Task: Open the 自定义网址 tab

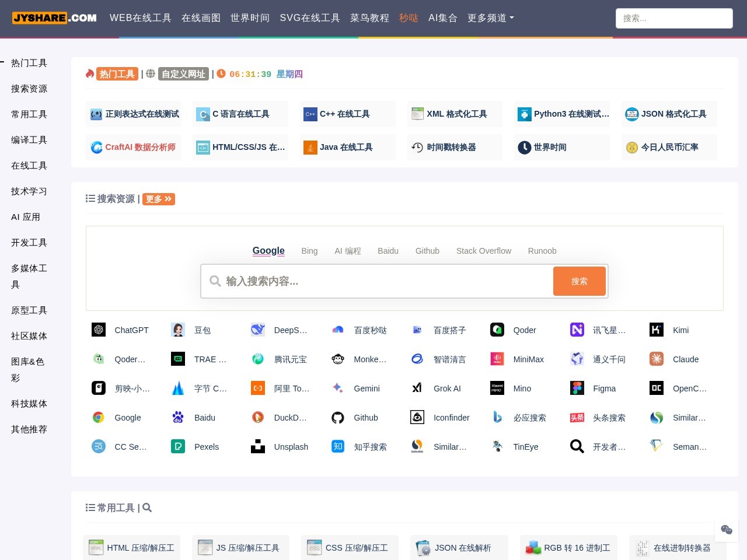Action: coord(183,74)
